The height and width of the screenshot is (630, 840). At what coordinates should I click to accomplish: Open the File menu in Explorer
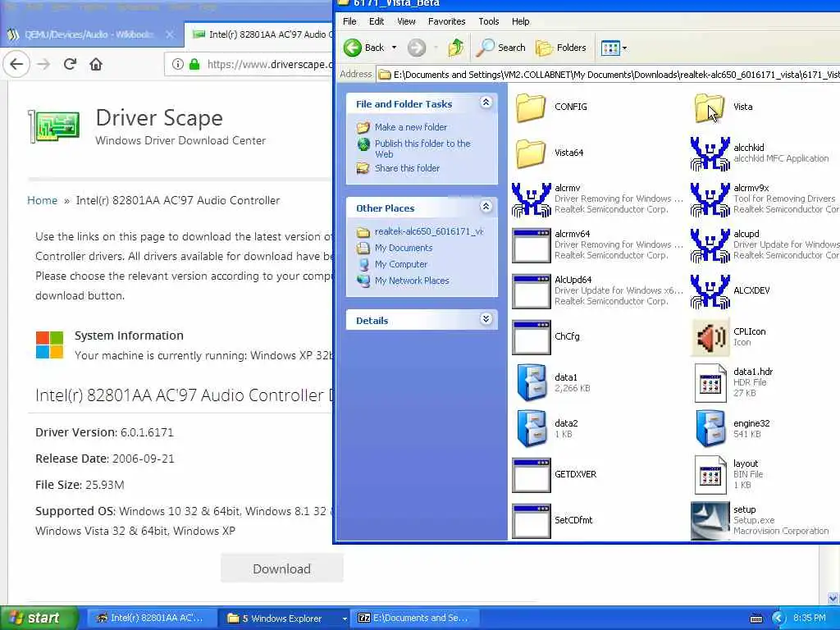tap(349, 21)
